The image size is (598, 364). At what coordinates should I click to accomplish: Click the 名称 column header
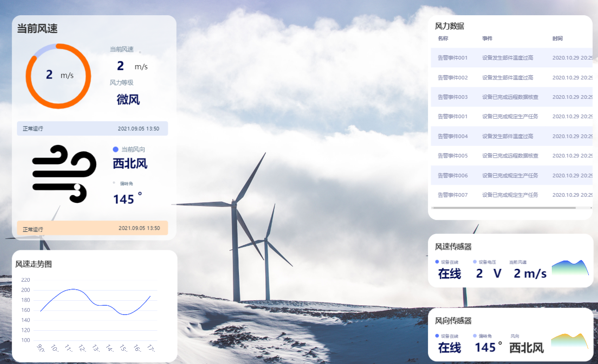click(x=443, y=38)
